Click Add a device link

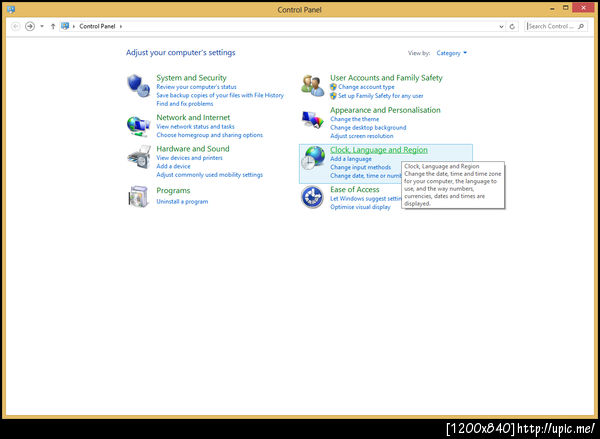(x=173, y=166)
